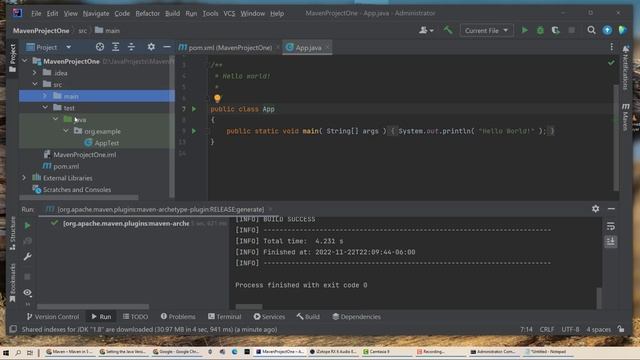
Task: Click editor vertical scrollbar
Action: click(x=616, y=137)
